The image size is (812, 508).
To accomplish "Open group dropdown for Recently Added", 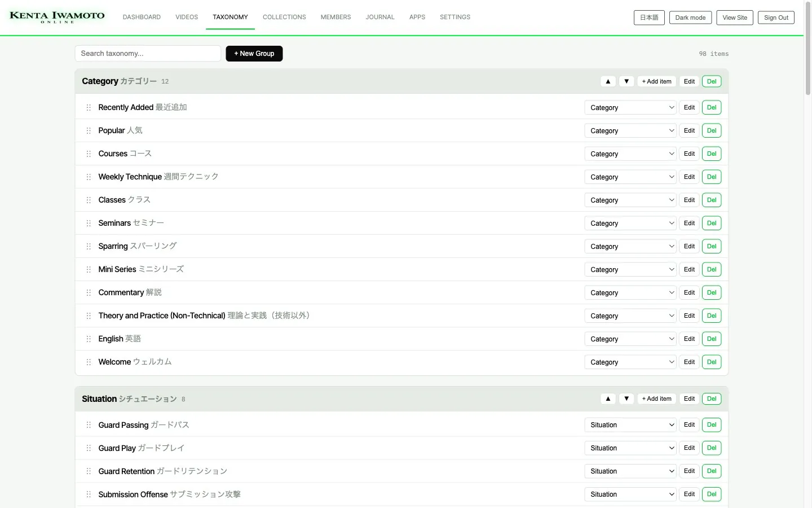I will coord(630,107).
